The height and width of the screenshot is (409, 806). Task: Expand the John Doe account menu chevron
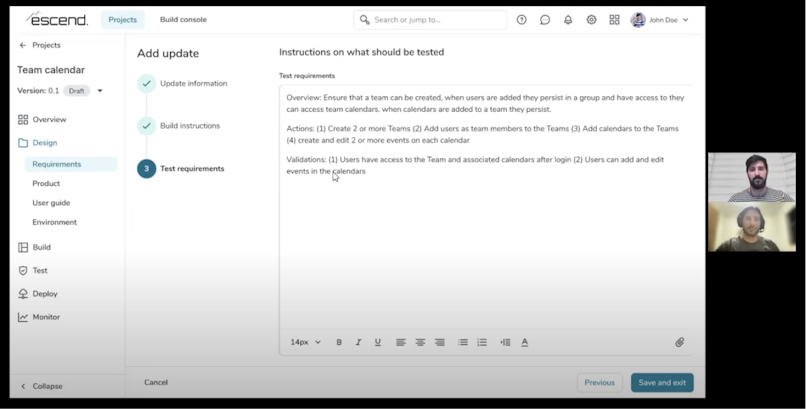pyautogui.click(x=685, y=20)
